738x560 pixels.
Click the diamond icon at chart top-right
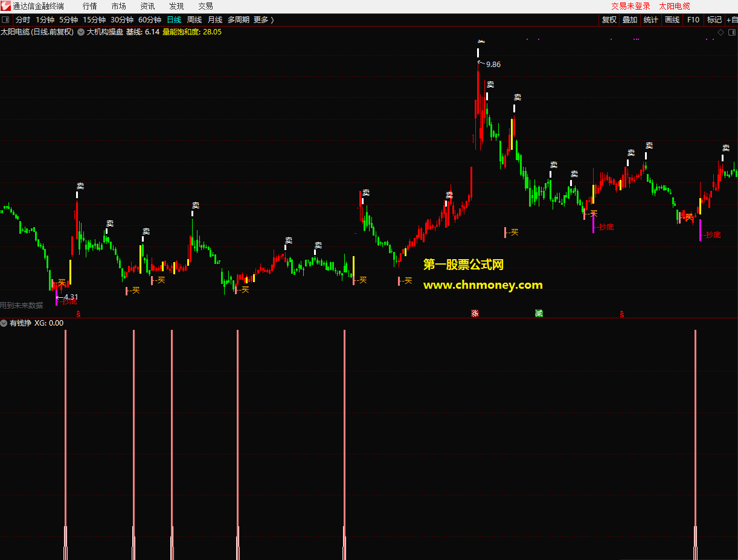(720, 32)
